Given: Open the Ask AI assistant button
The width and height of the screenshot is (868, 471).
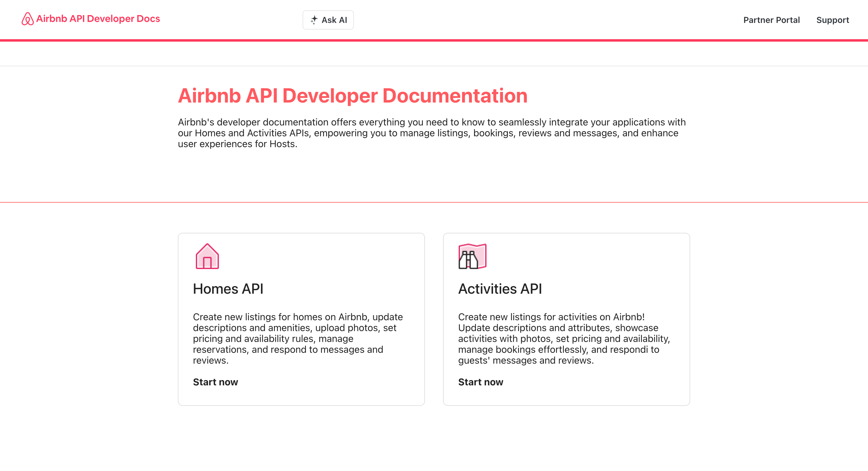Looking at the screenshot, I should (x=328, y=20).
